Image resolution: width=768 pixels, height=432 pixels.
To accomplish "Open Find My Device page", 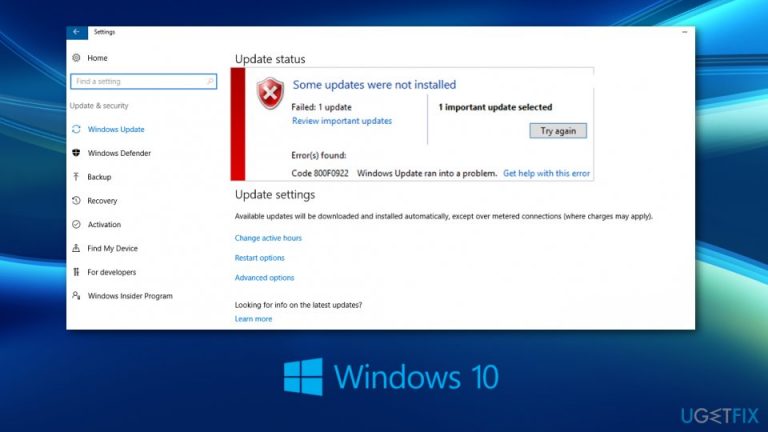I will [113, 248].
